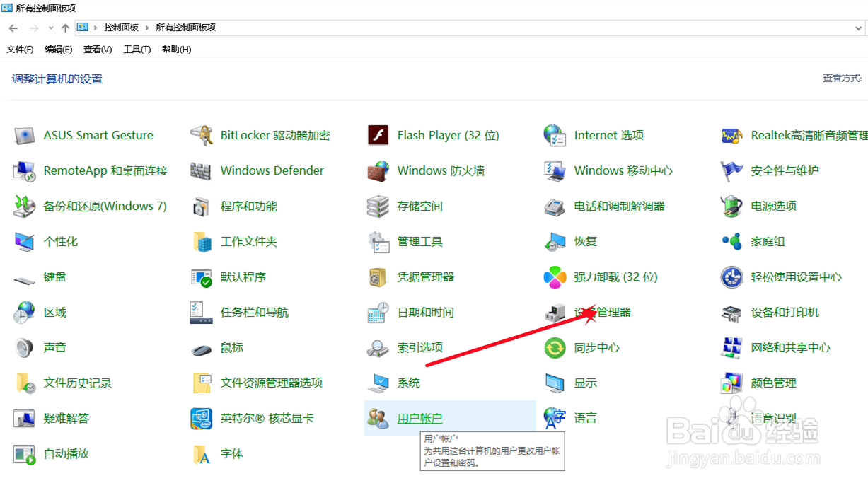Open the 用户帐户 link
Viewport: 868px width, 488px height.
coord(419,419)
